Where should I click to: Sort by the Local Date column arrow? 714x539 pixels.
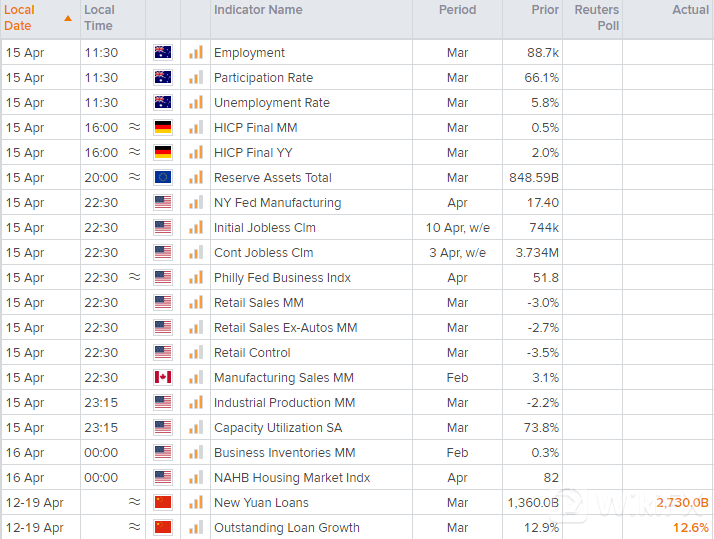(x=68, y=18)
